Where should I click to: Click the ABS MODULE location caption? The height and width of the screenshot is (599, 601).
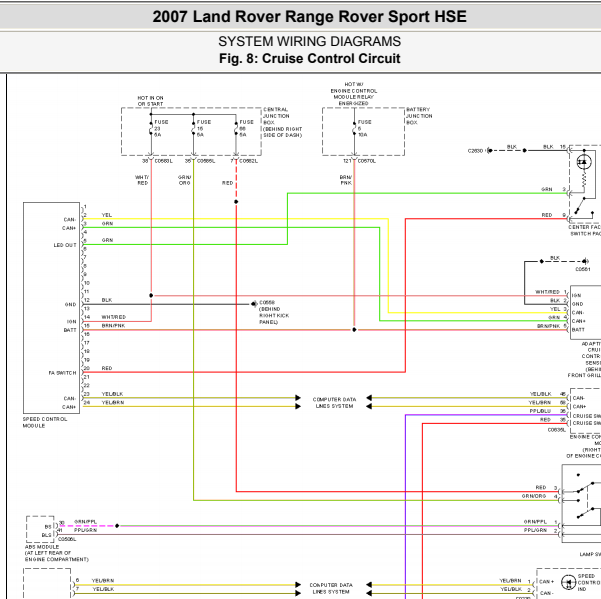click(56, 553)
